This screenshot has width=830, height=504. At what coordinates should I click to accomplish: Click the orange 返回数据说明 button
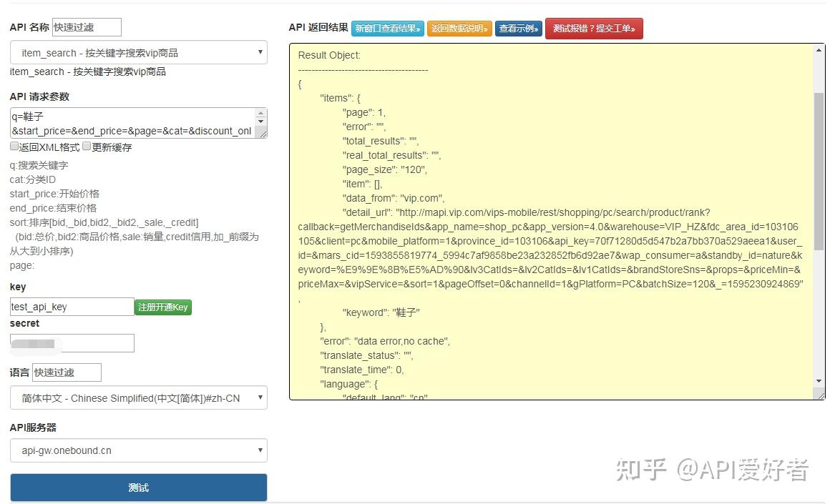coord(459,29)
